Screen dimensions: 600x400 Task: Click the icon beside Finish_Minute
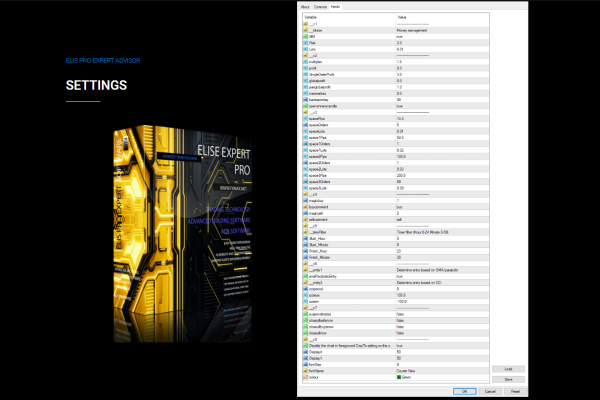pyautogui.click(x=305, y=258)
